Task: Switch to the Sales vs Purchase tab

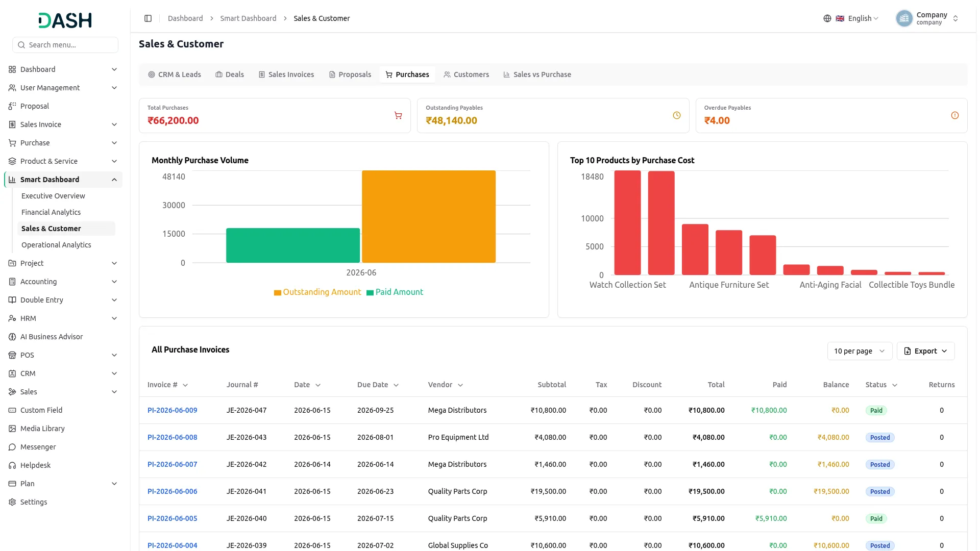Action: [x=537, y=74]
